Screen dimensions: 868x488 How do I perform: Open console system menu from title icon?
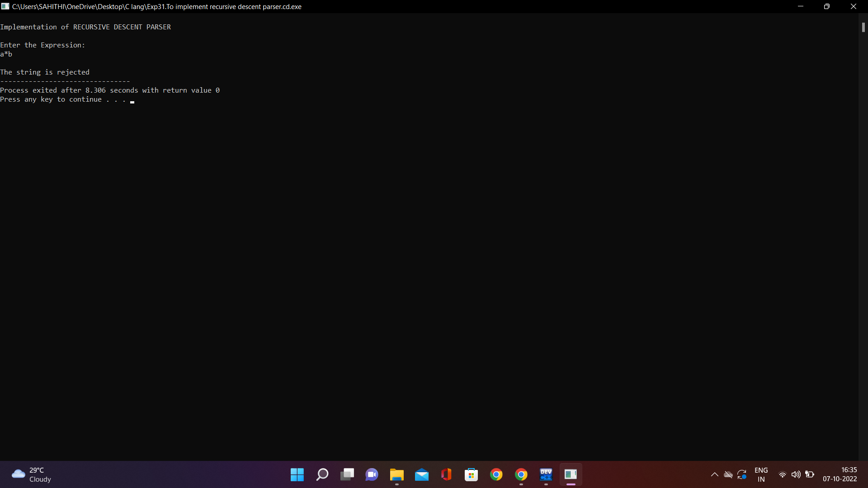point(5,6)
